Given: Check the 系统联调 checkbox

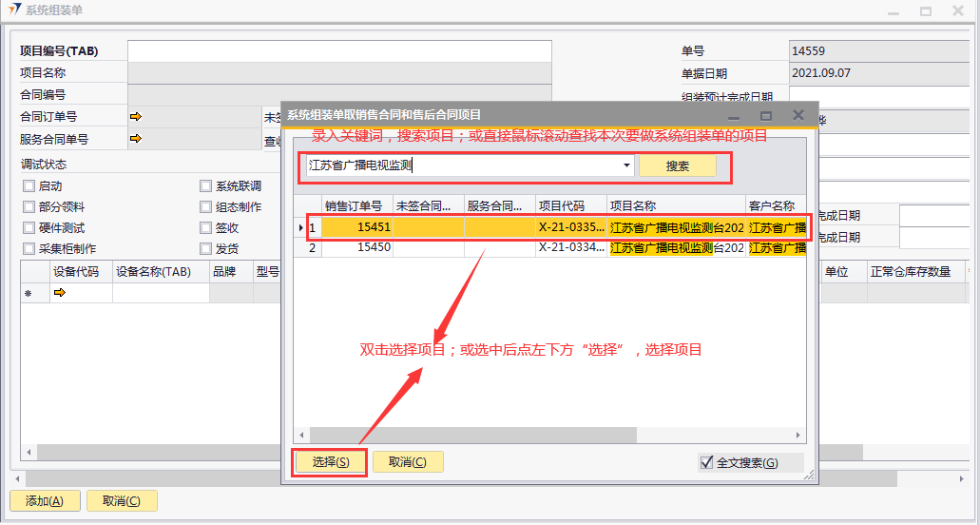Looking at the screenshot, I should 205,186.
